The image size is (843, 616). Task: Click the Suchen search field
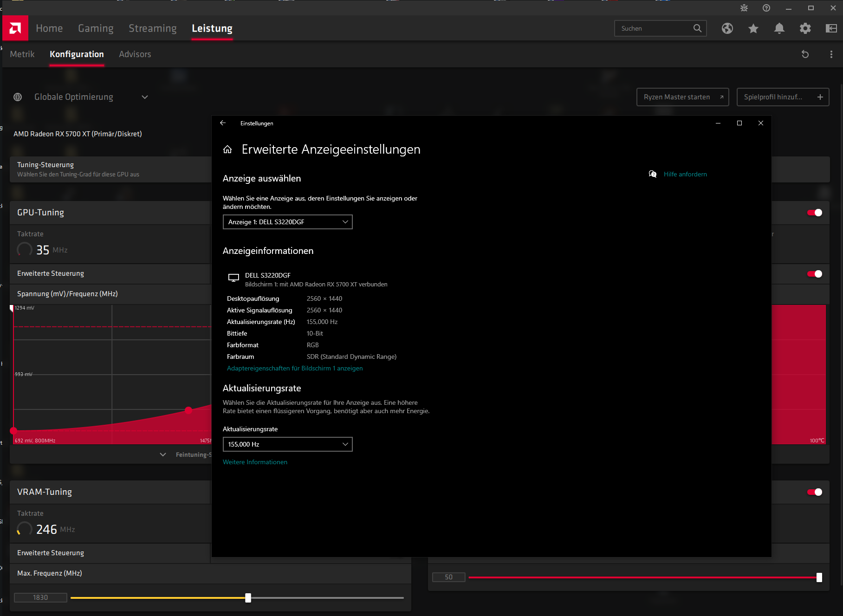[660, 28]
